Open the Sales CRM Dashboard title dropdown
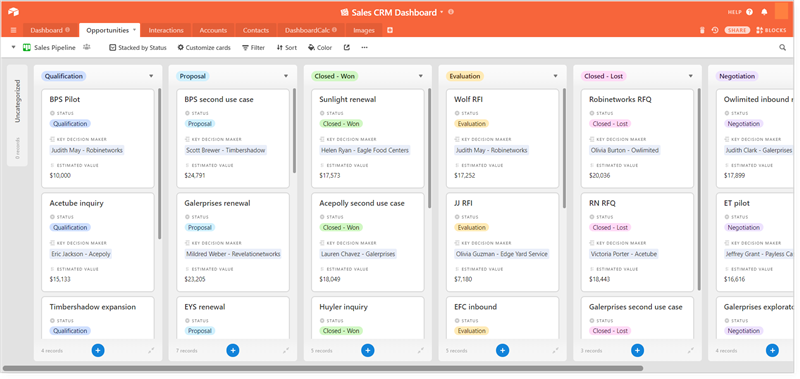This screenshot has height=379, width=800. tap(441, 12)
